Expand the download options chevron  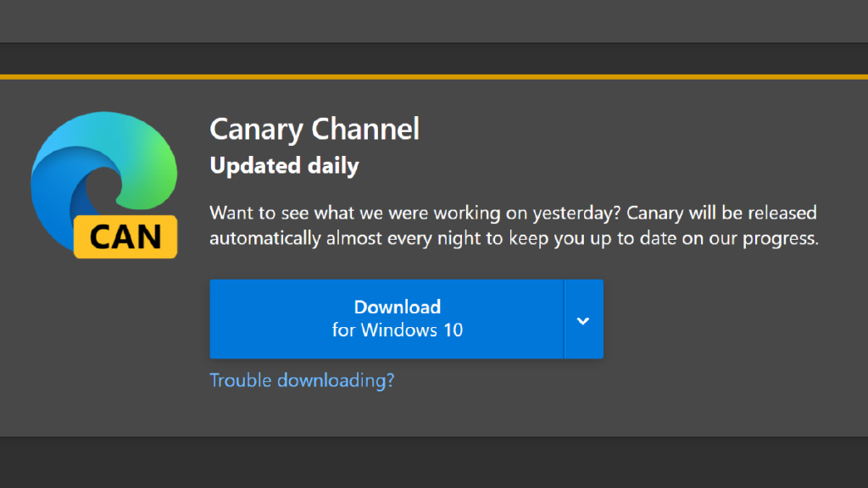pyautogui.click(x=583, y=319)
